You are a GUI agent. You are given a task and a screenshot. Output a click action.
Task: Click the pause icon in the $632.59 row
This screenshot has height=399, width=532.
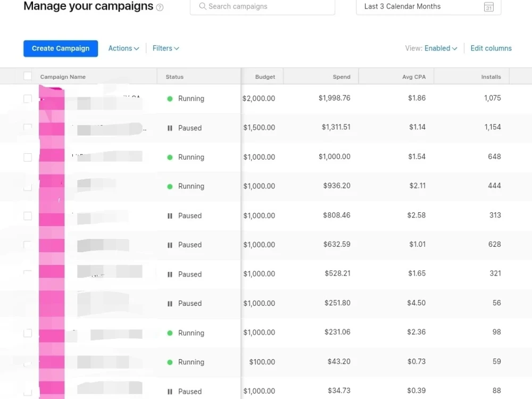click(x=170, y=245)
